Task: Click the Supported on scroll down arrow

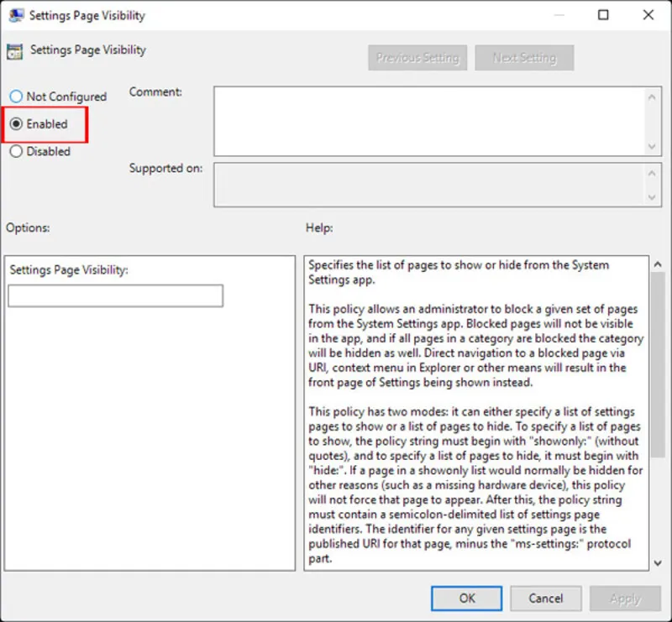Action: (652, 197)
